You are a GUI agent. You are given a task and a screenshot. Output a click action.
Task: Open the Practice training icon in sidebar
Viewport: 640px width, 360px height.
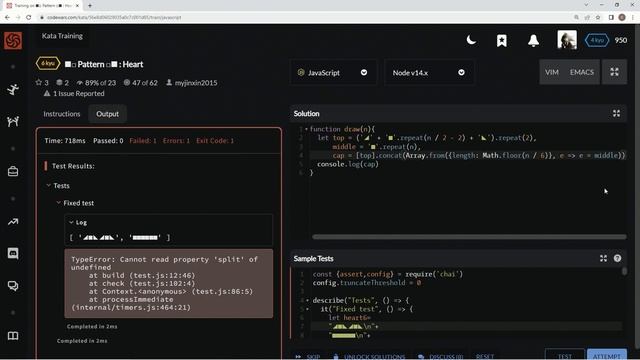13,89
